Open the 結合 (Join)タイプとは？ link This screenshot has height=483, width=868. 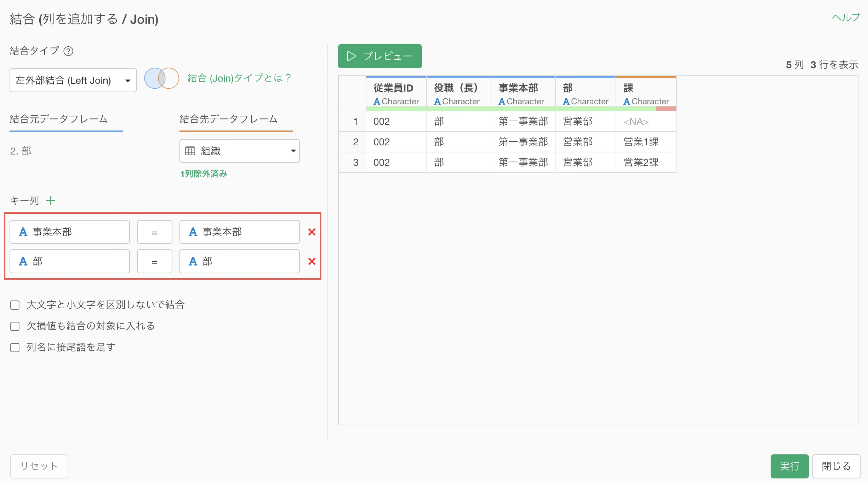[x=239, y=78]
